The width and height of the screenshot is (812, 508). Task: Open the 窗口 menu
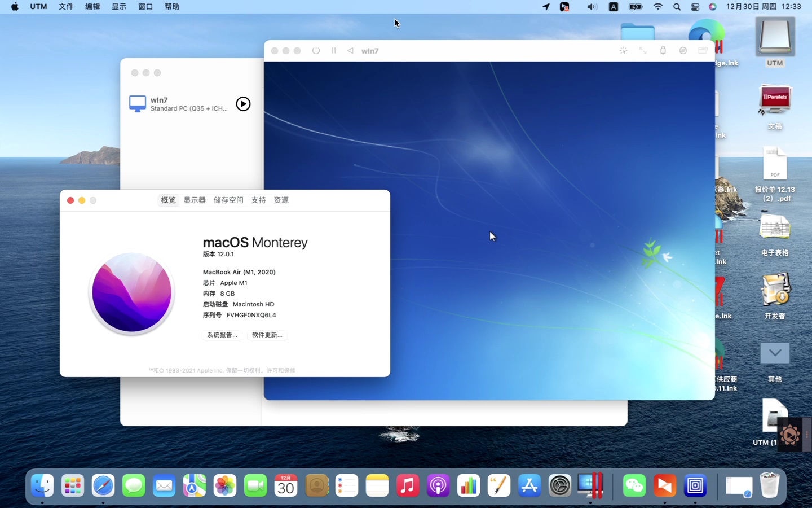[x=145, y=7]
